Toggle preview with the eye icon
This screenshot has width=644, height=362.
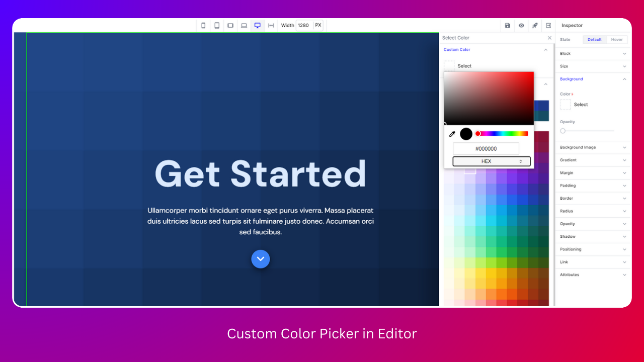[x=521, y=26]
